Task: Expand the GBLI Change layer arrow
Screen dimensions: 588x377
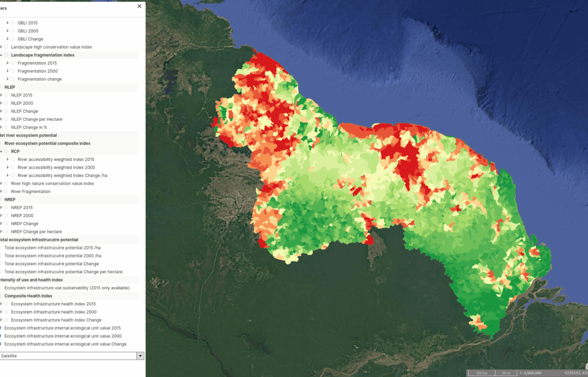Action: [7, 39]
